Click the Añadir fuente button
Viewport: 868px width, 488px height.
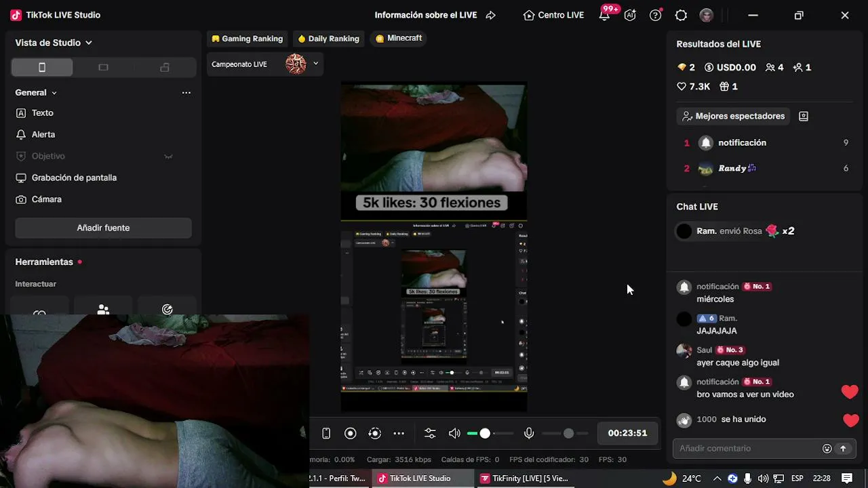(x=103, y=228)
